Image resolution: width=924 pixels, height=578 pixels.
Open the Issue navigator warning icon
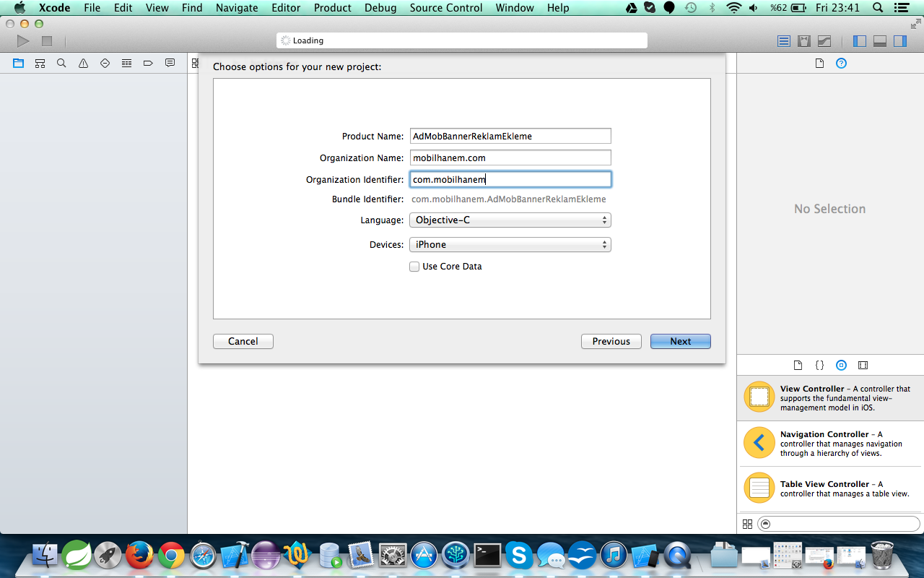pos(84,63)
